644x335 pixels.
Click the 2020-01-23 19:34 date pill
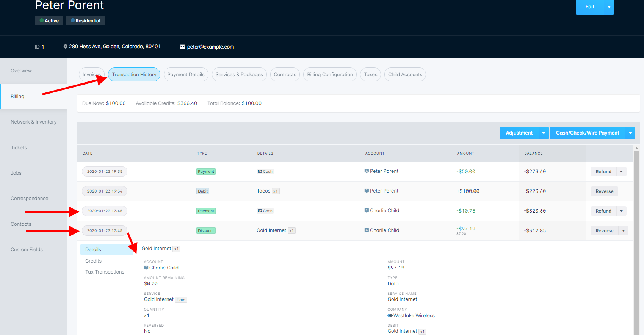pos(105,191)
